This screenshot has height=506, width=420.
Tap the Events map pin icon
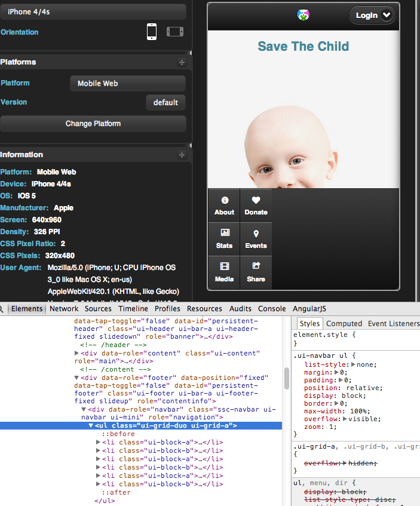[x=256, y=234]
